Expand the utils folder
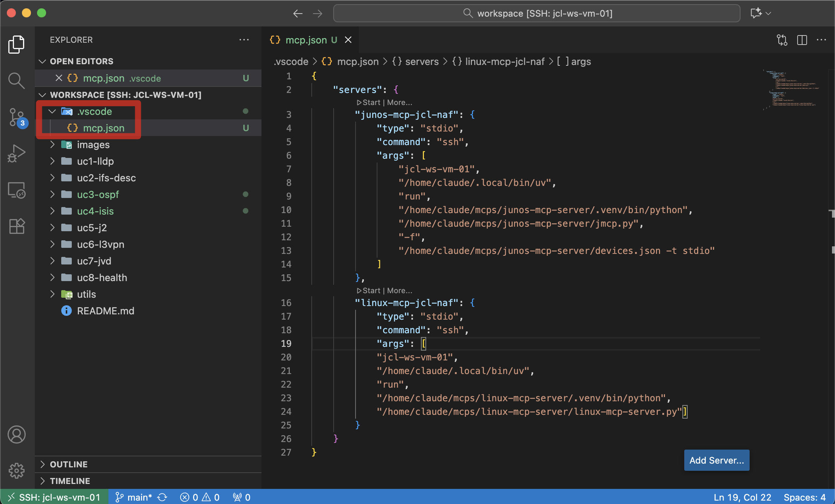The image size is (835, 504). point(52,294)
